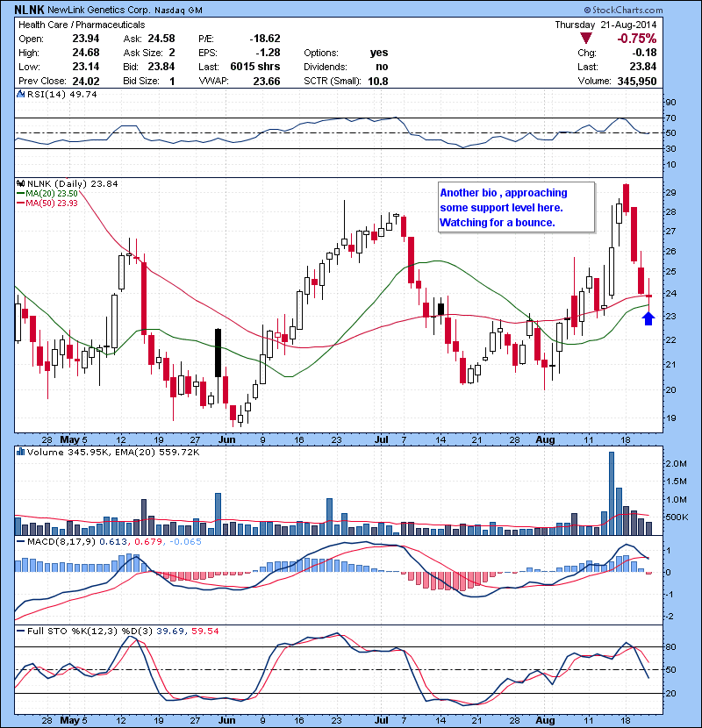Click the 500K mark on the volume axis
This screenshot has height=728, width=702.
(x=677, y=517)
